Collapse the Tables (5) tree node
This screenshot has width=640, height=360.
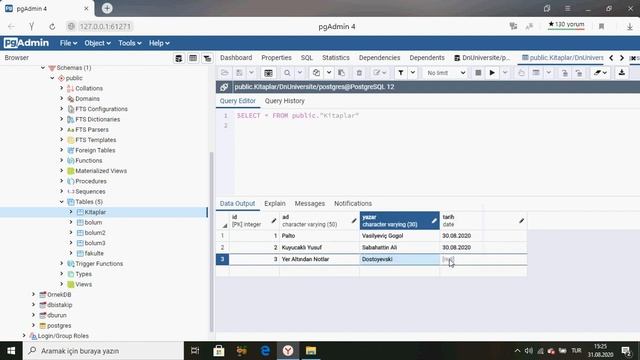(62, 202)
